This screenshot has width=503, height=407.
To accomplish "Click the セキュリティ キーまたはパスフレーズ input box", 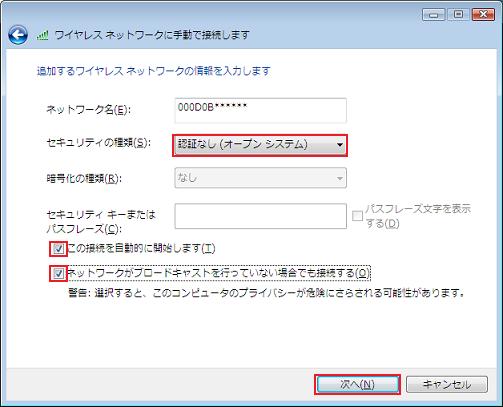I will coord(260,216).
